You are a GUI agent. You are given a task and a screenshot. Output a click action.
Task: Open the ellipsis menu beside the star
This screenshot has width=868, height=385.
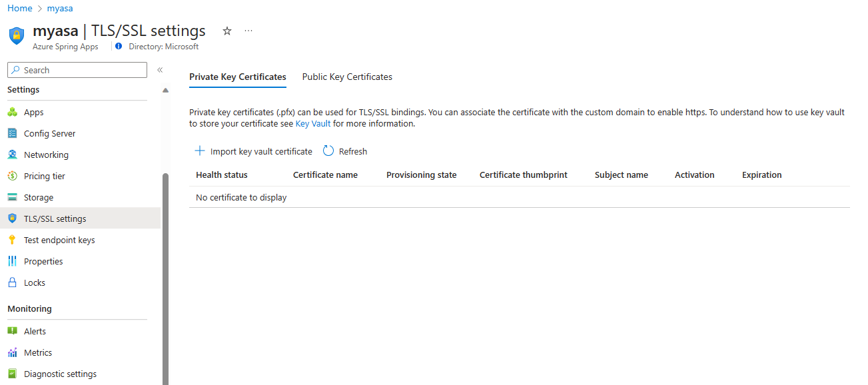[x=248, y=31]
